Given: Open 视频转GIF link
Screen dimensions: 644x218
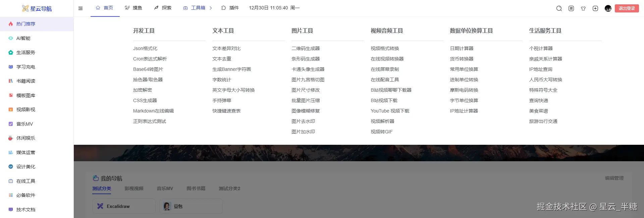Looking at the screenshot, I should point(382,132).
